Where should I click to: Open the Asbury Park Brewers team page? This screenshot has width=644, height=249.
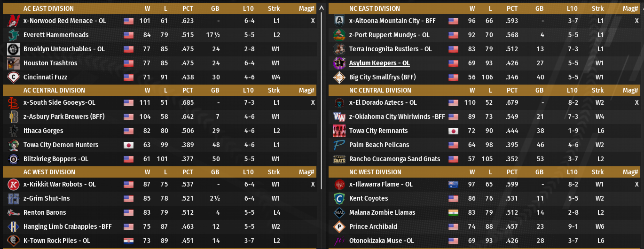point(64,117)
